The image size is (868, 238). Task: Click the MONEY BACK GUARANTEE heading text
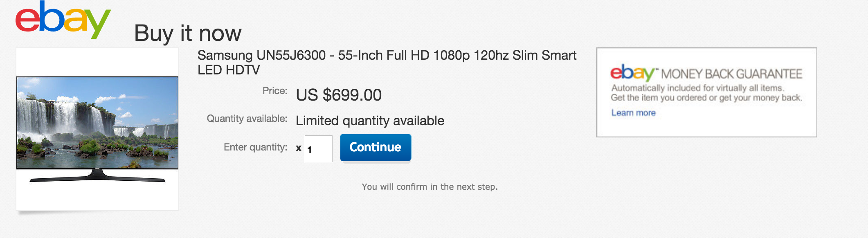731,74
